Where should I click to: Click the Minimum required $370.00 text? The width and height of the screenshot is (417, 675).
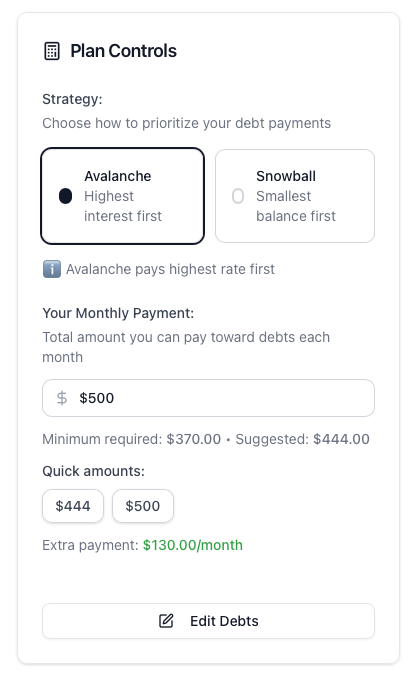[x=132, y=439]
